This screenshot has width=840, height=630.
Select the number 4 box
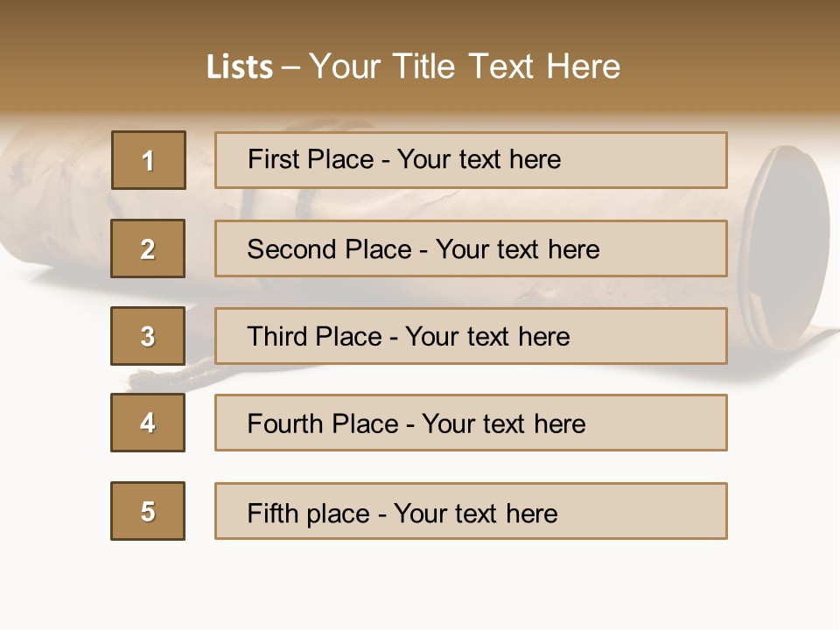pos(148,423)
